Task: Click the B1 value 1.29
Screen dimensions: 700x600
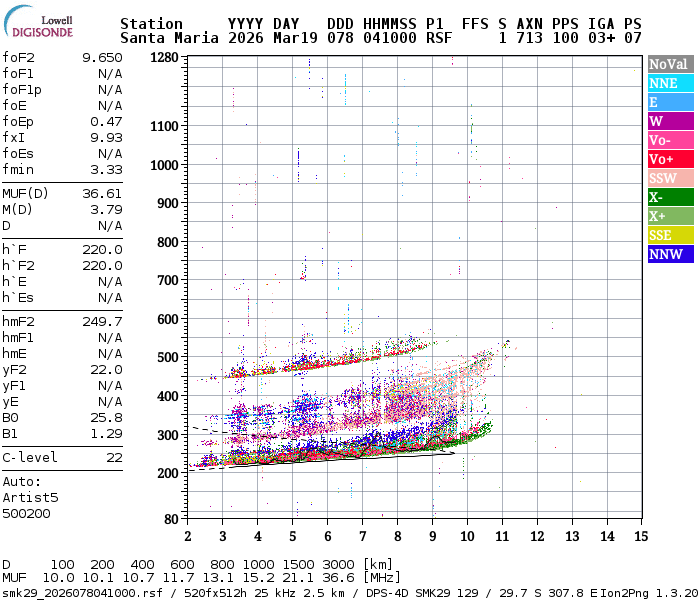Action: click(x=106, y=433)
